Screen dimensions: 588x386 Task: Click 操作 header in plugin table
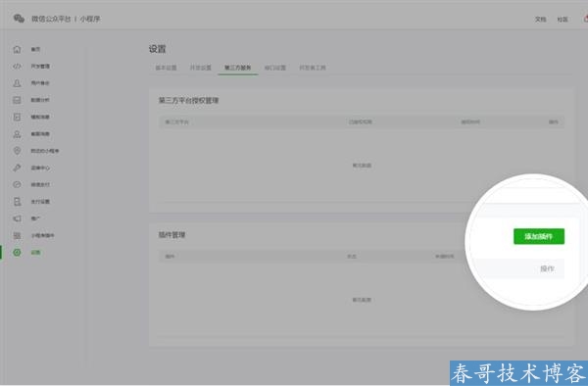[x=547, y=268]
